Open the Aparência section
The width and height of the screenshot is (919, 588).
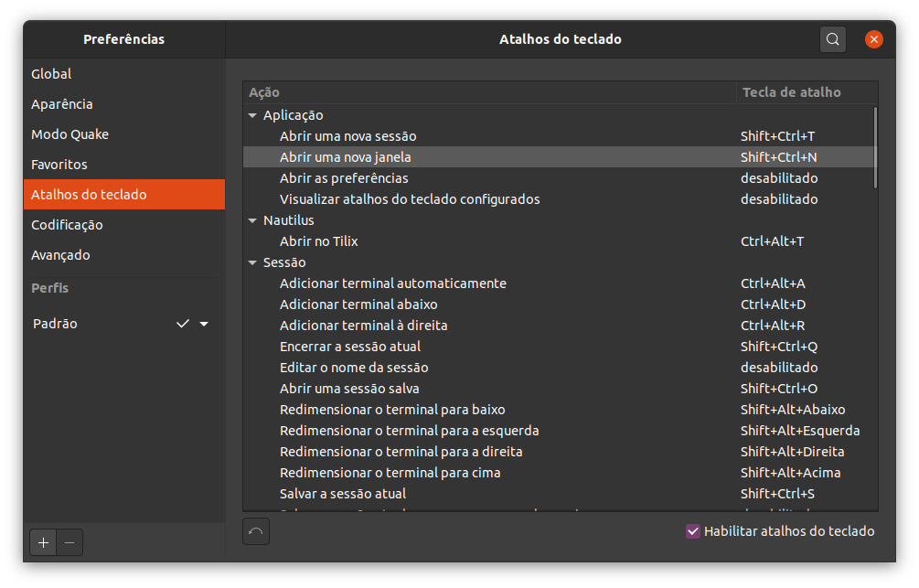[x=124, y=104]
